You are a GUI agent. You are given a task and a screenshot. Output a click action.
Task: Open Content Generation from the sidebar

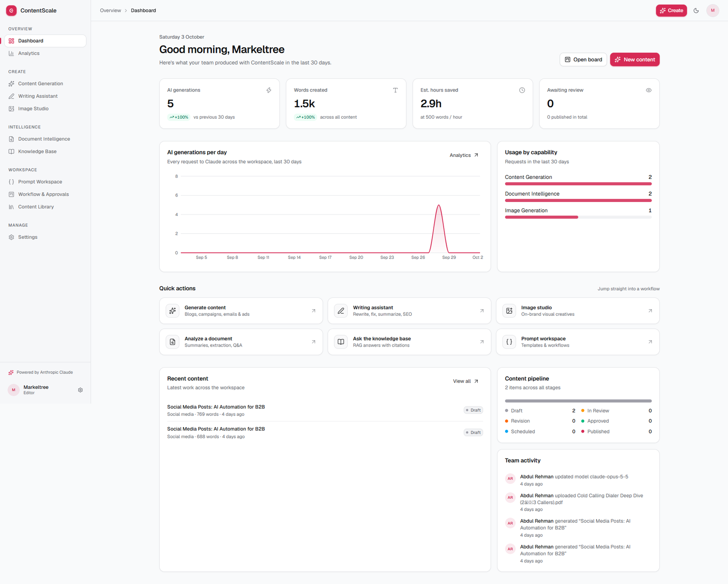click(x=45, y=84)
